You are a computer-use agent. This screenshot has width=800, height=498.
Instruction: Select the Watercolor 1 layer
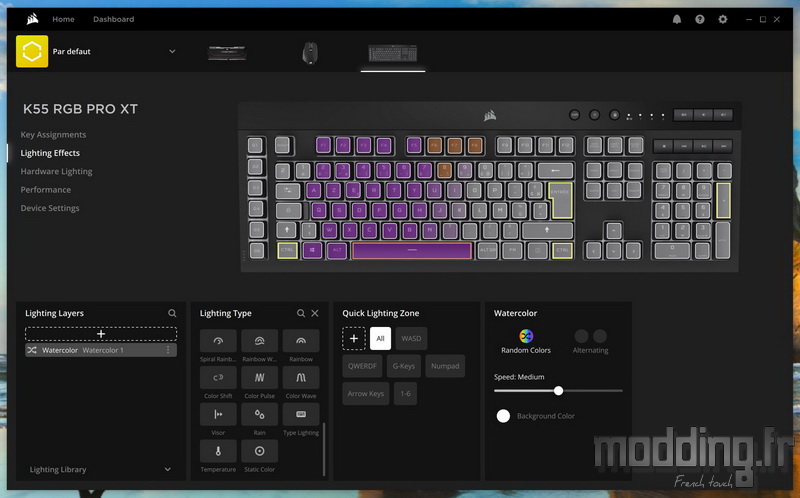pos(101,350)
